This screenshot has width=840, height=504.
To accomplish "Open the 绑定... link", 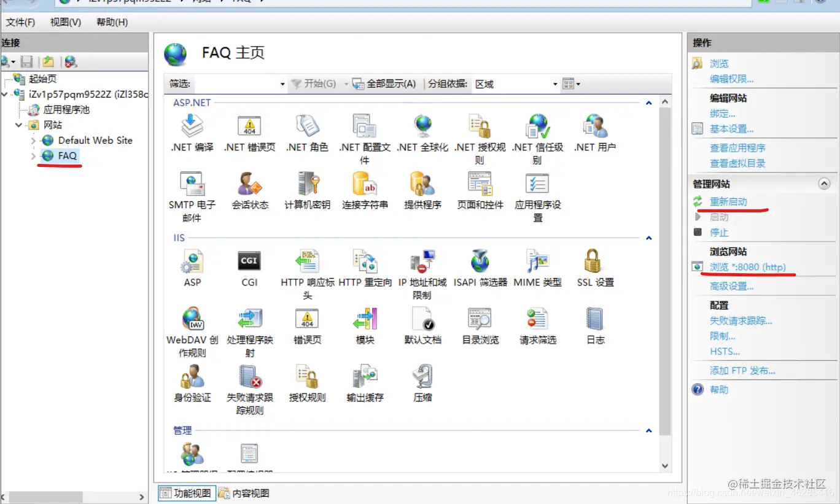I will click(723, 114).
